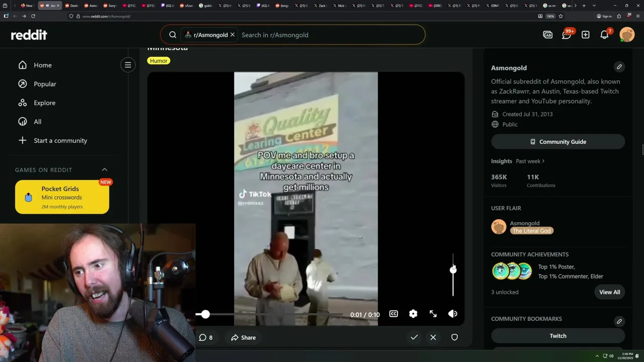Approve the post with checkmark icon
Screen dimensions: 644x362
[414, 337]
